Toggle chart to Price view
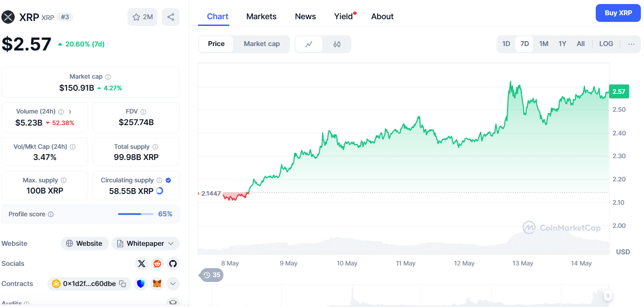 tap(216, 44)
